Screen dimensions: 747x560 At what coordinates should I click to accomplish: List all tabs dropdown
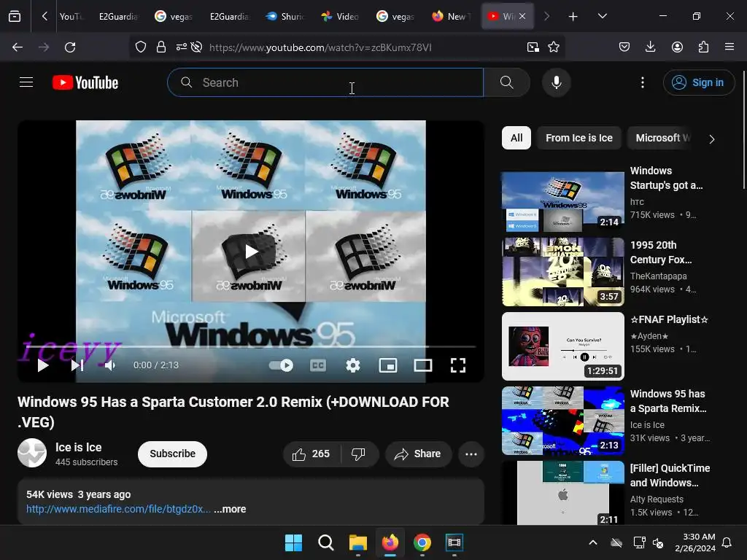[x=602, y=17]
